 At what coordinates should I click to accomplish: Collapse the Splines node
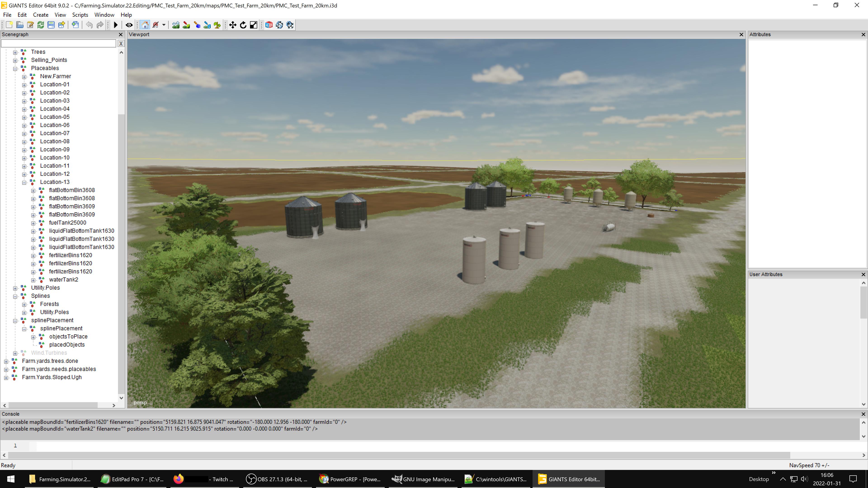coord(15,296)
